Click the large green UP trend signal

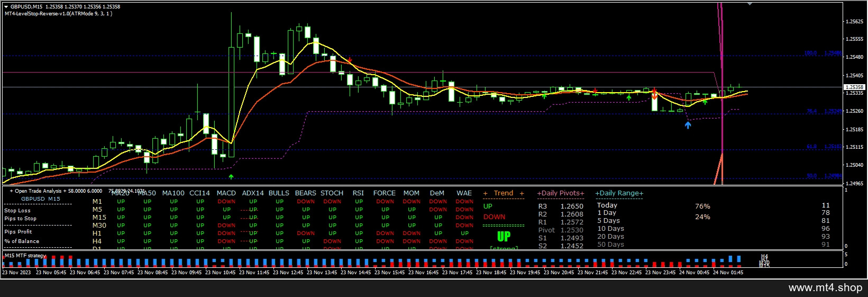pos(504,237)
